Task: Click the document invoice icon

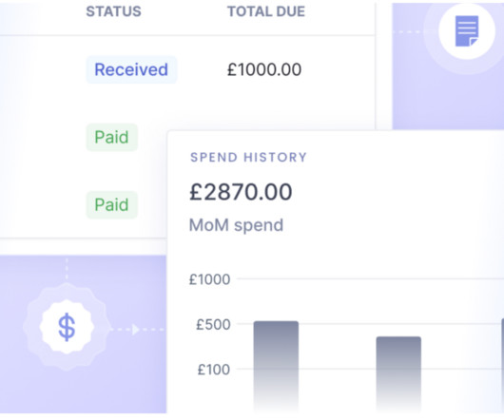Action: (467, 31)
